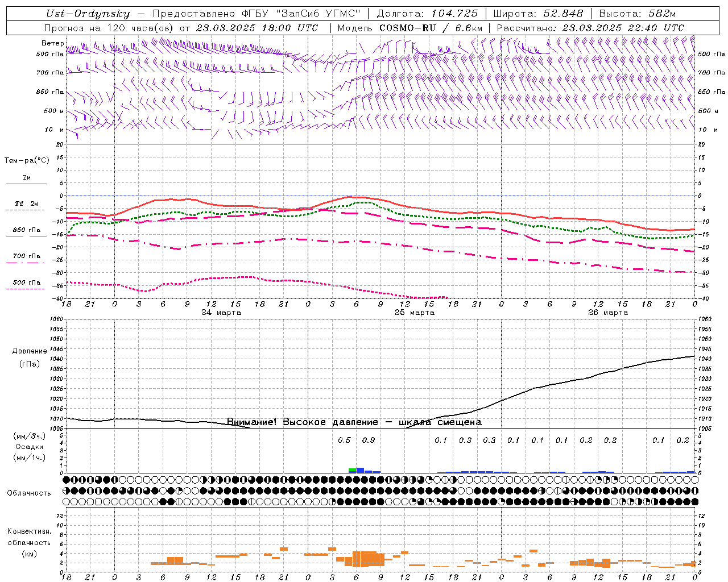The height and width of the screenshot is (582, 728).
Task: Click the "Td 2м" dew point legend entry
Action: [27, 203]
